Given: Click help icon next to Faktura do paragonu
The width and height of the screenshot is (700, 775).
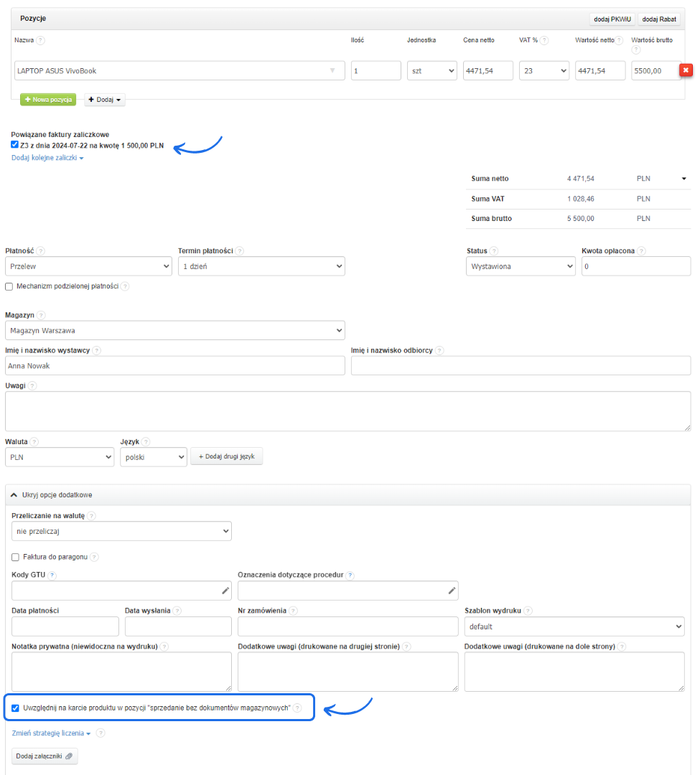Looking at the screenshot, I should coord(95,557).
